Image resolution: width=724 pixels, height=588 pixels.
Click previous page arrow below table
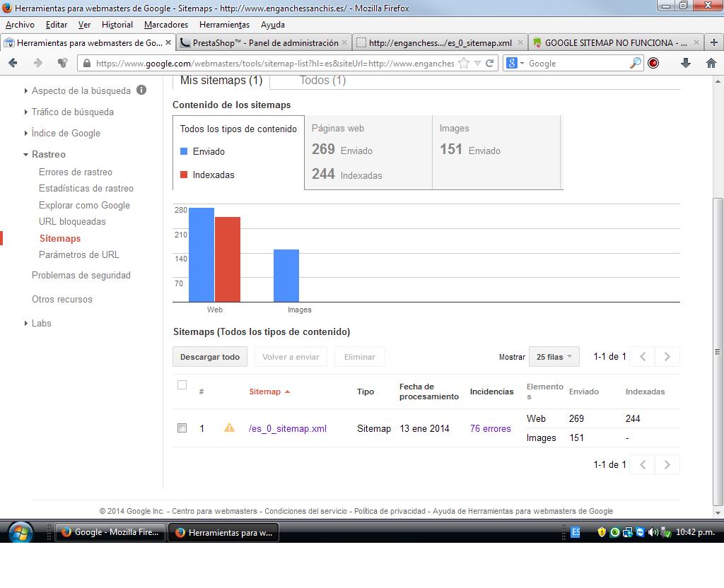click(x=643, y=465)
